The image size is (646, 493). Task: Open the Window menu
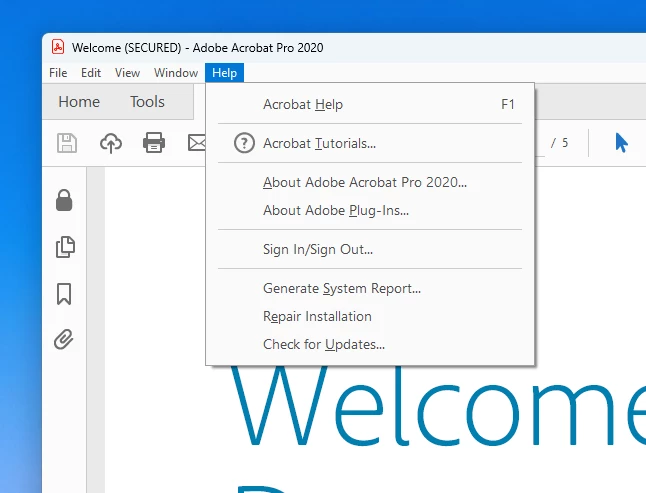176,73
